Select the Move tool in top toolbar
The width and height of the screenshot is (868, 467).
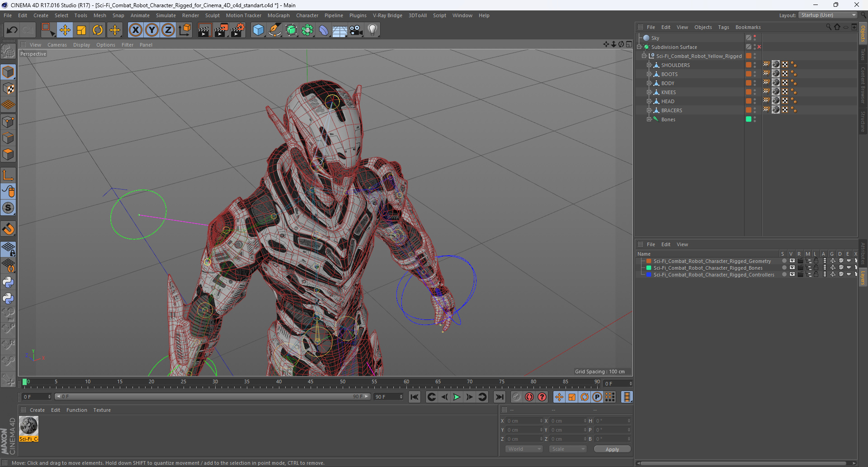[x=65, y=30]
